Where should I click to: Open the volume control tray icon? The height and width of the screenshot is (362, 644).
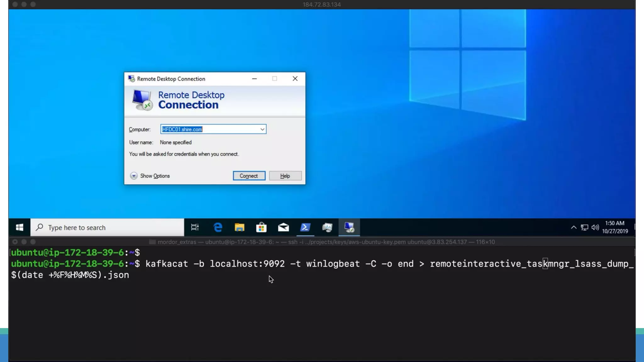[x=595, y=227]
